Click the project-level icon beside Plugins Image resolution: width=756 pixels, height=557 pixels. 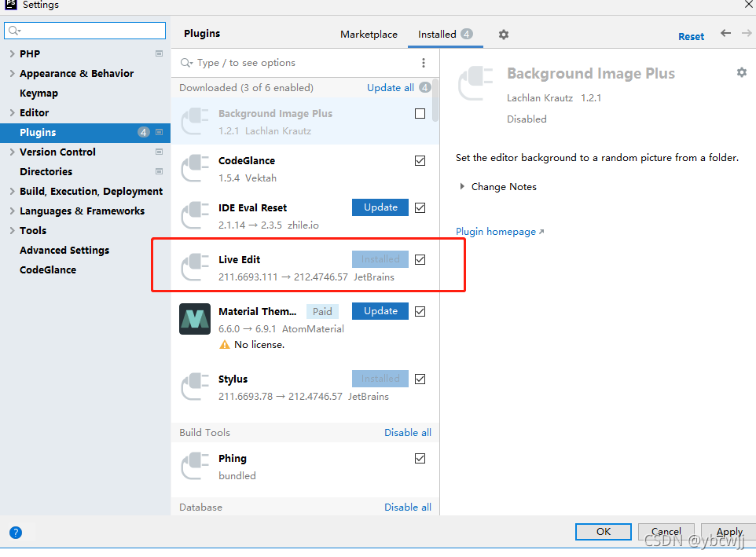159,132
